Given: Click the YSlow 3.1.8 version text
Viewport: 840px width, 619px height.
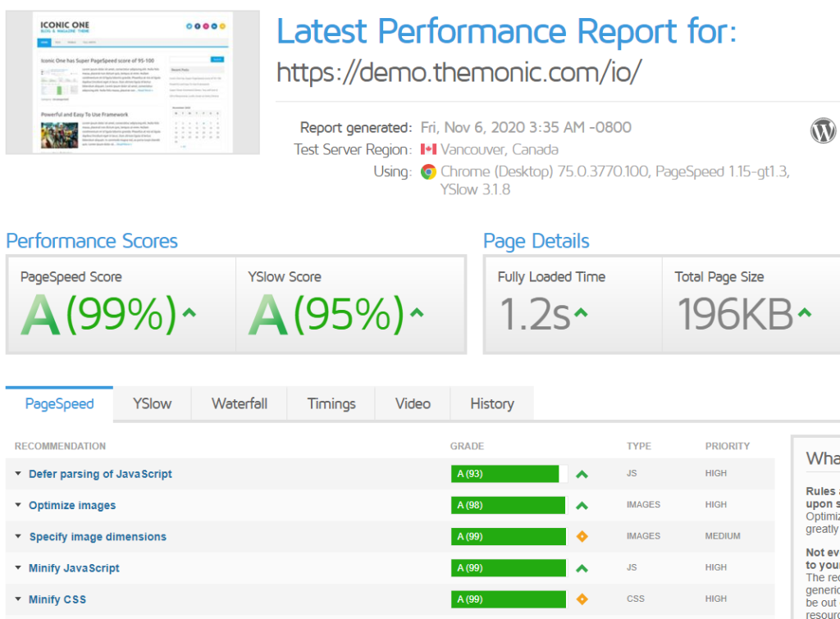Looking at the screenshot, I should [475, 189].
